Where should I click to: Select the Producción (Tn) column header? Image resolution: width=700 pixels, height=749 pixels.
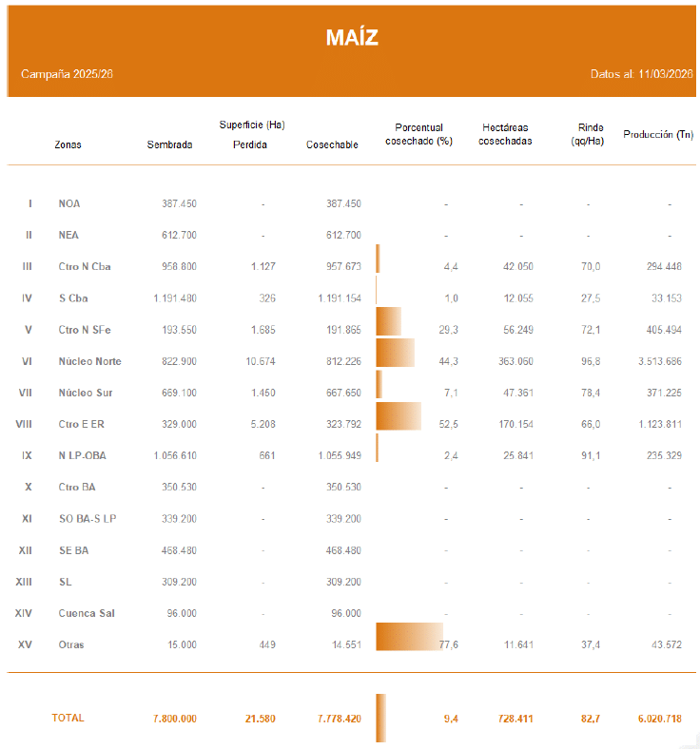pyautogui.click(x=658, y=135)
